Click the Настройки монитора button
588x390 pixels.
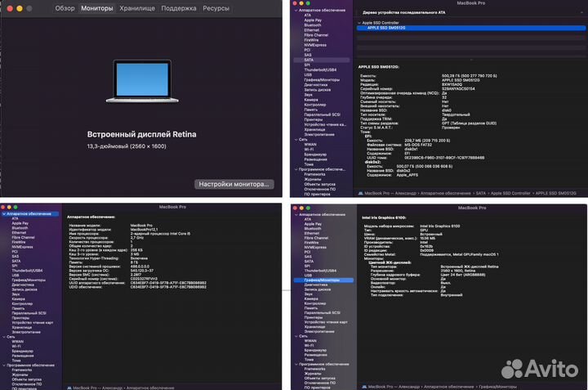pyautogui.click(x=234, y=184)
